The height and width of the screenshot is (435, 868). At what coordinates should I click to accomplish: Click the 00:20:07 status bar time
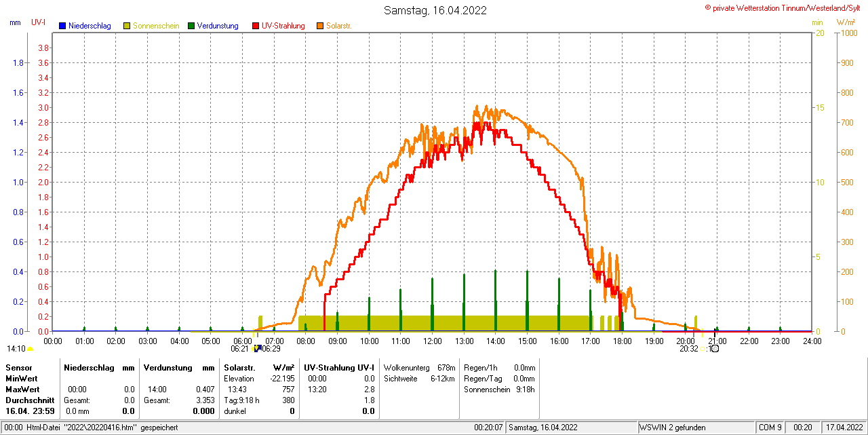pyautogui.click(x=488, y=428)
